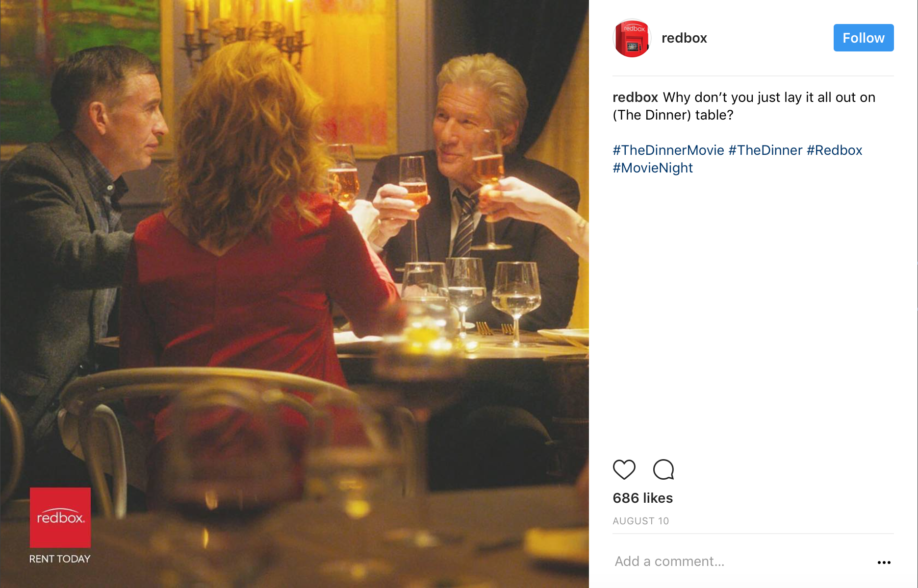This screenshot has height=588, width=918.
Task: Open the #MovieNight hashtag
Action: [x=653, y=168]
